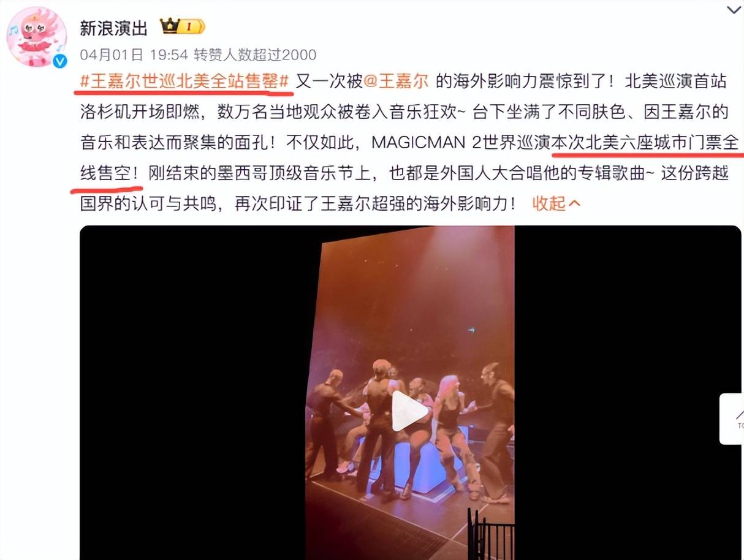744x560 pixels.
Task: Click the back-to-top arrow at right edge
Action: [x=733, y=418]
